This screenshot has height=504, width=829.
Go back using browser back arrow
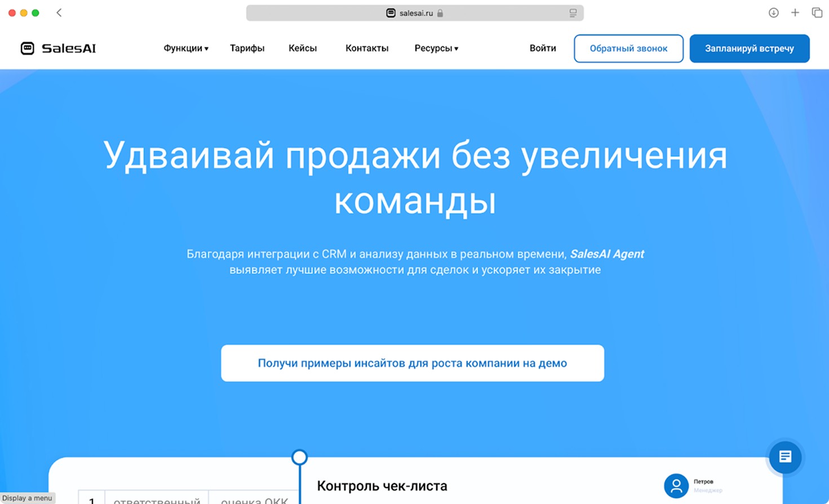tap(59, 13)
